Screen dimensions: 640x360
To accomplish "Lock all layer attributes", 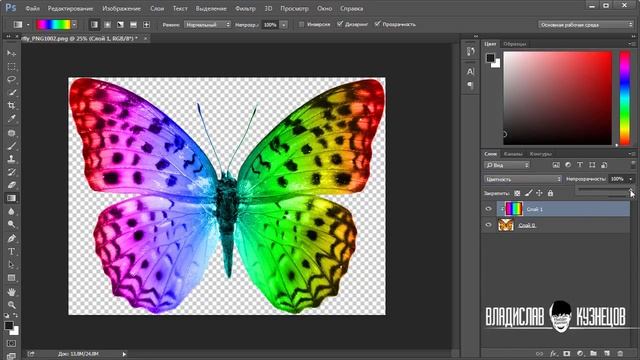I will [550, 193].
